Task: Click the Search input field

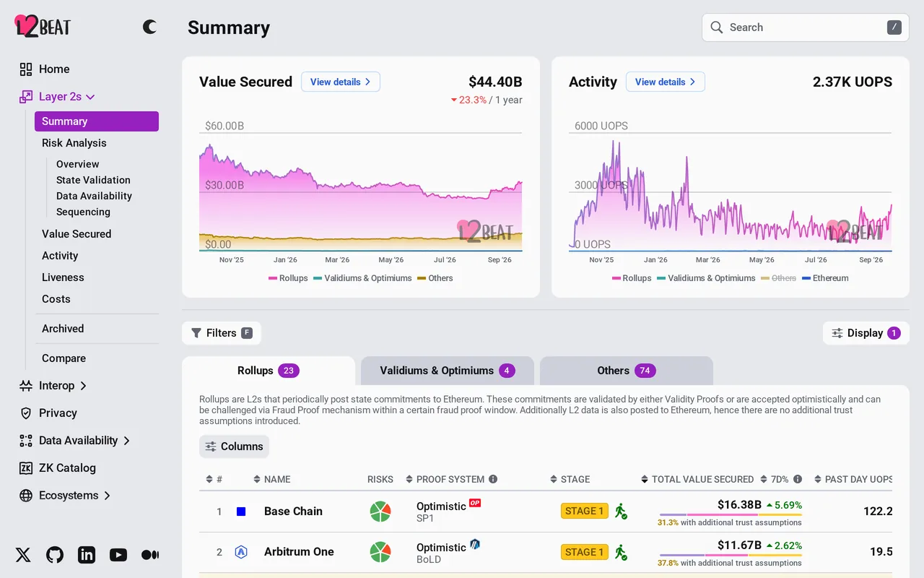Action: pyautogui.click(x=806, y=27)
